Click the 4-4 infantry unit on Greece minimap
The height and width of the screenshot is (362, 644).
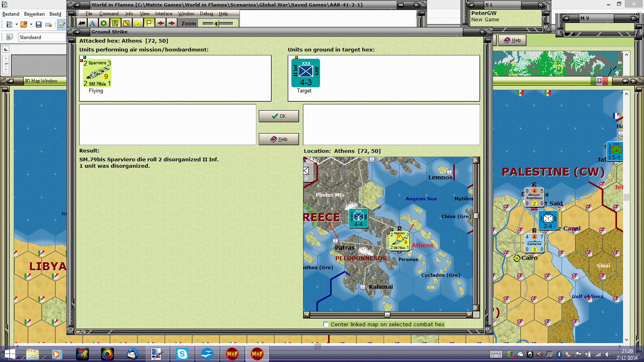[358, 218]
